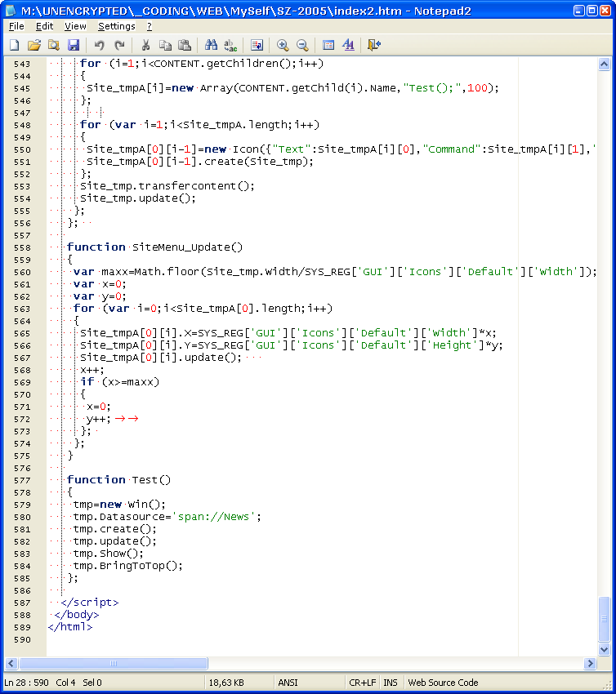Open the Settings menu
This screenshot has height=694, width=616.
[x=117, y=26]
